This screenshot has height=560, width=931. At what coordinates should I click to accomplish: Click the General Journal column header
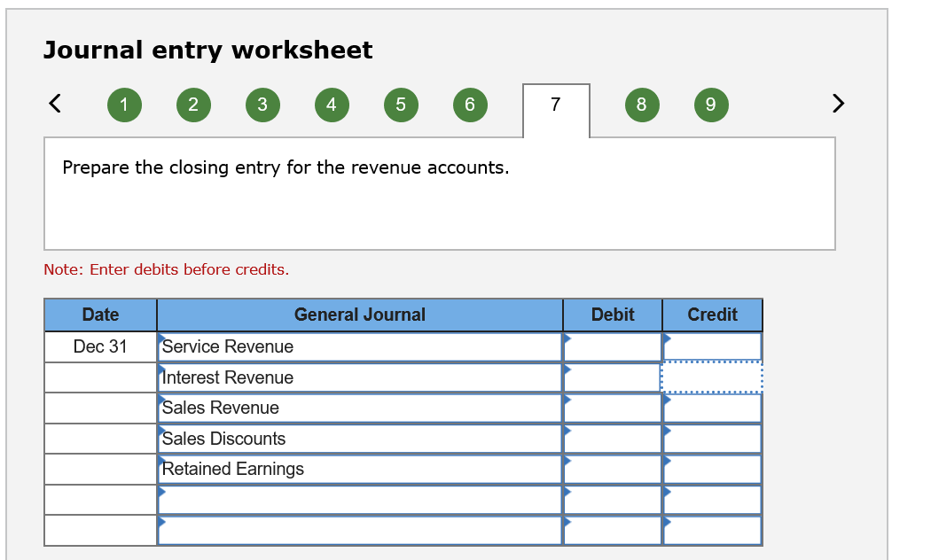tap(360, 315)
